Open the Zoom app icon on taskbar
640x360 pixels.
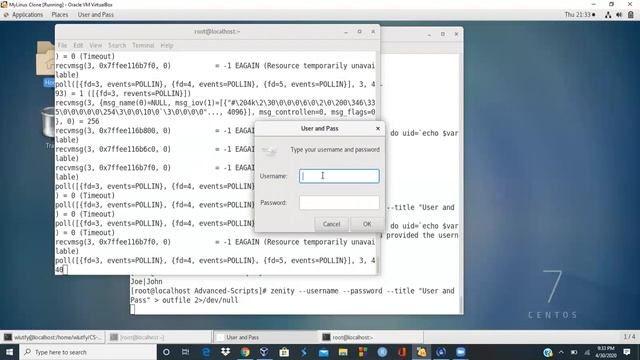point(461,352)
